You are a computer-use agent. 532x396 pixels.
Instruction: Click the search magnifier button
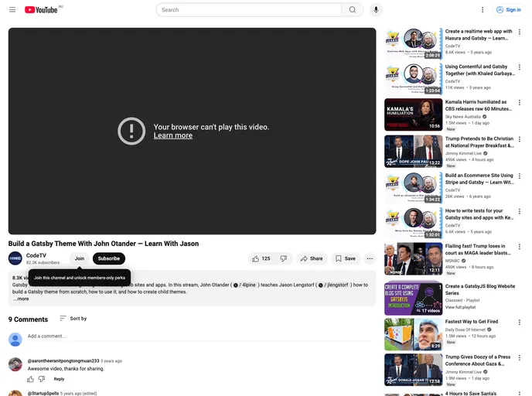pyautogui.click(x=353, y=10)
